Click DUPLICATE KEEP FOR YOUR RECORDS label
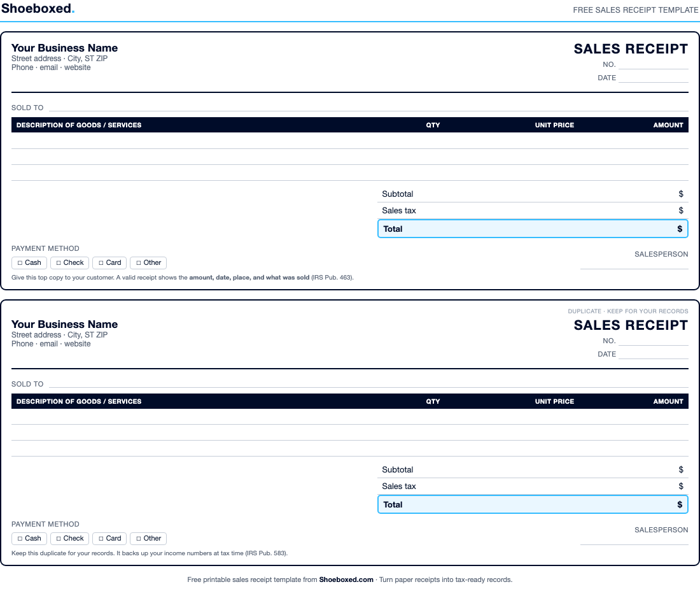Viewport: 700px width, 596px height. click(628, 311)
